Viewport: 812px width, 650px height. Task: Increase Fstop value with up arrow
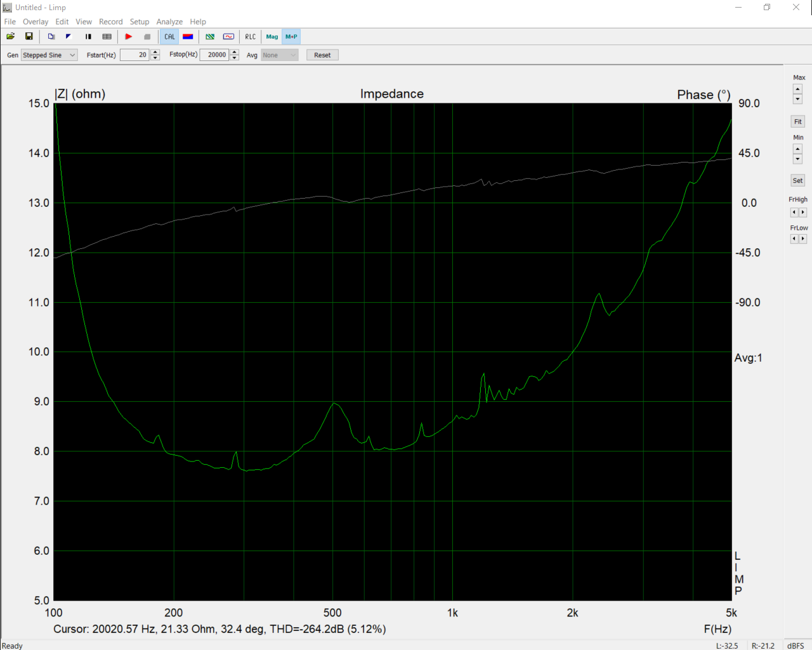point(235,52)
